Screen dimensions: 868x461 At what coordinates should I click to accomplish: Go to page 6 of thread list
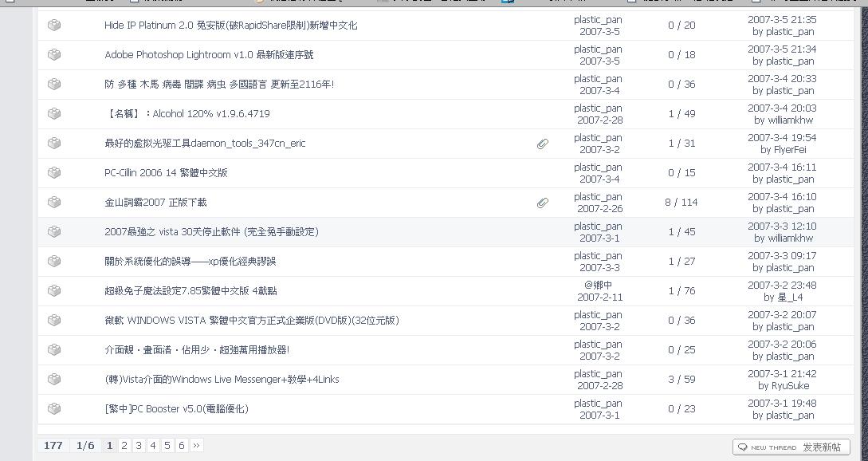(182, 446)
